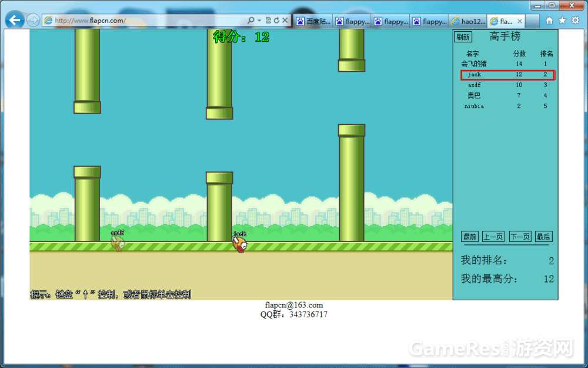
Task: Switch to the hao12 tab
Action: pyautogui.click(x=468, y=21)
